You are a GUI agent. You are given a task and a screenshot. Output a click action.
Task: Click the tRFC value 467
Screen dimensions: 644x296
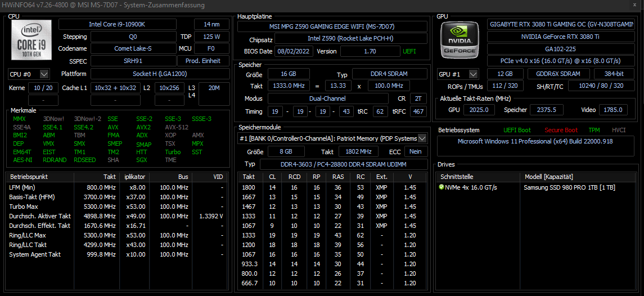click(418, 111)
